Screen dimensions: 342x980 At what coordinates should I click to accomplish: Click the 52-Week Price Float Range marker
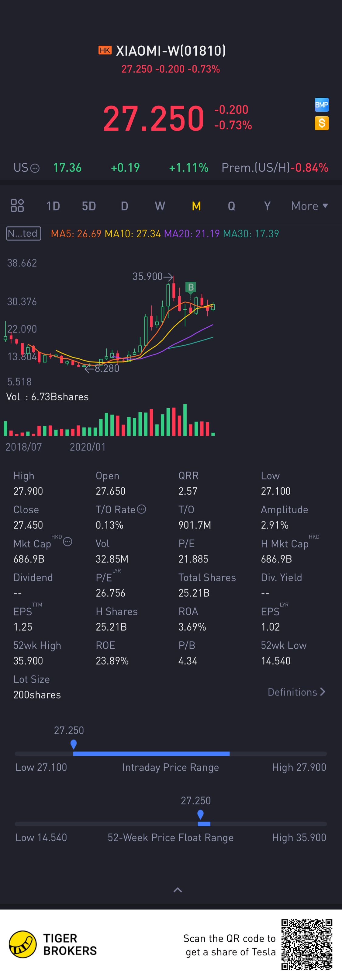pos(200,814)
